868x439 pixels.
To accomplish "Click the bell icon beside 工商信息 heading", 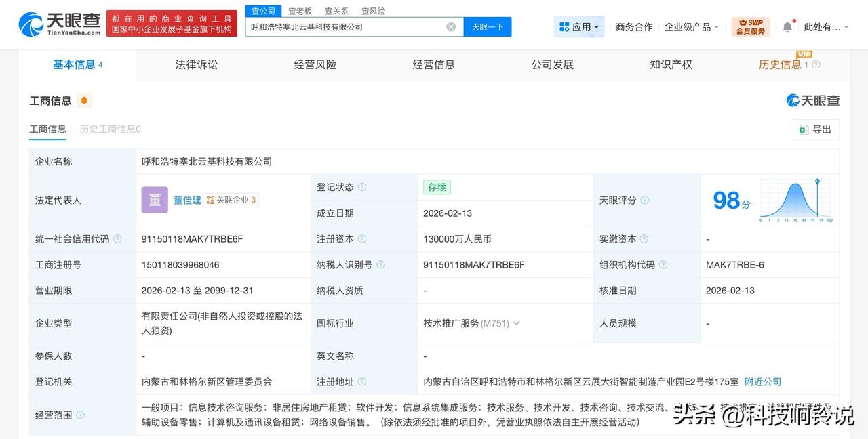I will [84, 100].
